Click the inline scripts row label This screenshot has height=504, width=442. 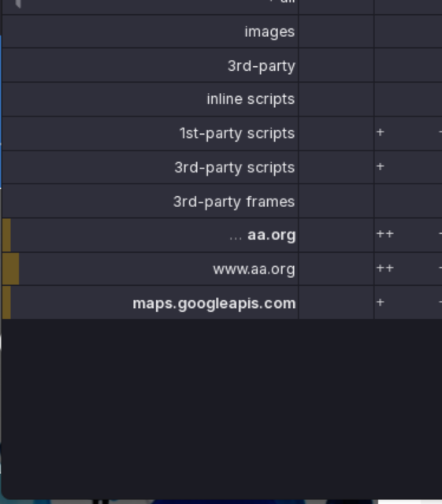coord(251,99)
